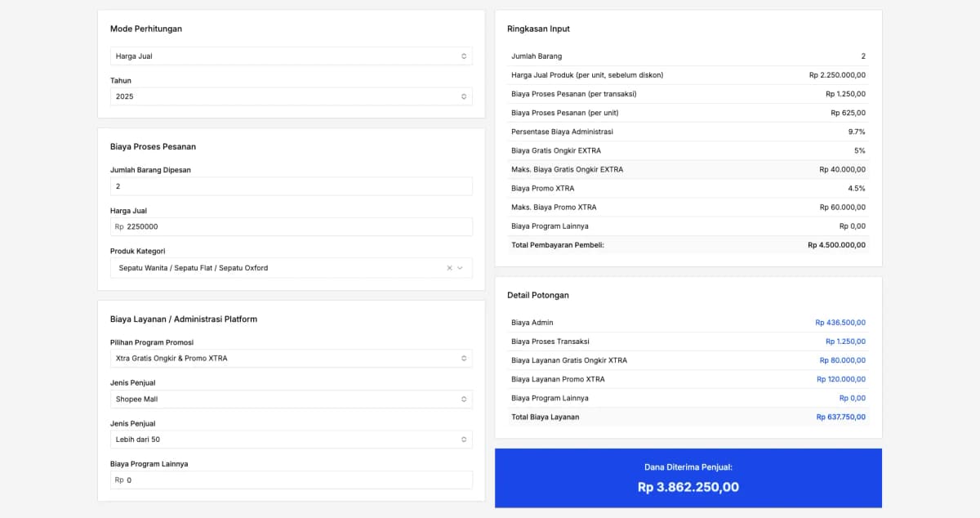Viewport: 980px width, 518px height.
Task: Open the Mode Perhitungan selector showing Harga Jual
Action: point(291,56)
